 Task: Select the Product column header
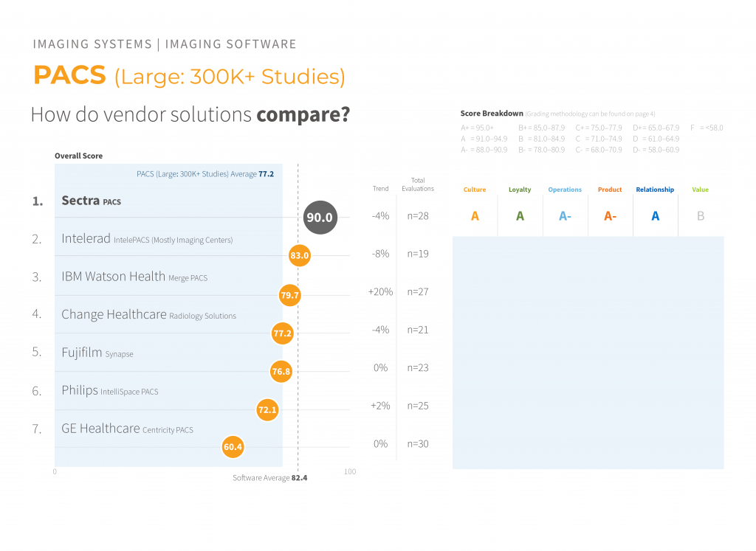pos(610,190)
